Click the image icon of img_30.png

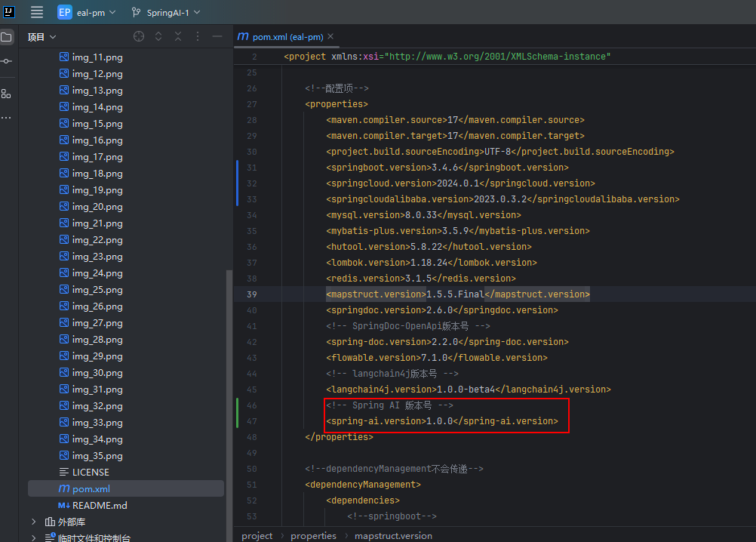(x=63, y=373)
